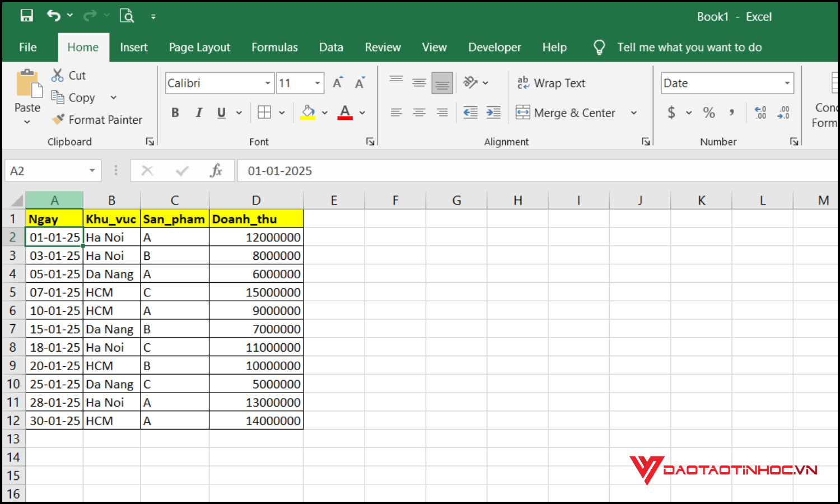Select the Cut tool
Image resolution: width=840 pixels, height=504 pixels.
[x=67, y=74]
